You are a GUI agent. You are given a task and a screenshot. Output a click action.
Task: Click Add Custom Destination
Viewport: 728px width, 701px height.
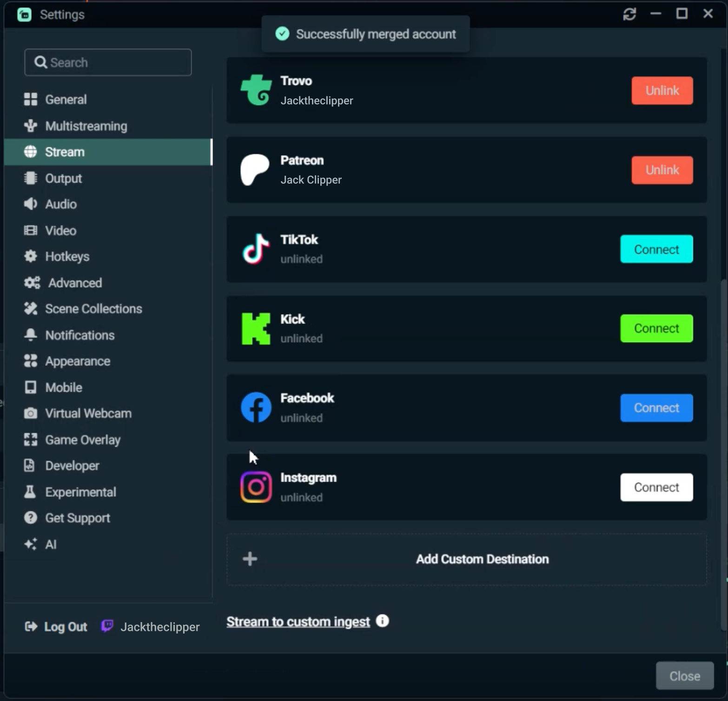(x=466, y=559)
